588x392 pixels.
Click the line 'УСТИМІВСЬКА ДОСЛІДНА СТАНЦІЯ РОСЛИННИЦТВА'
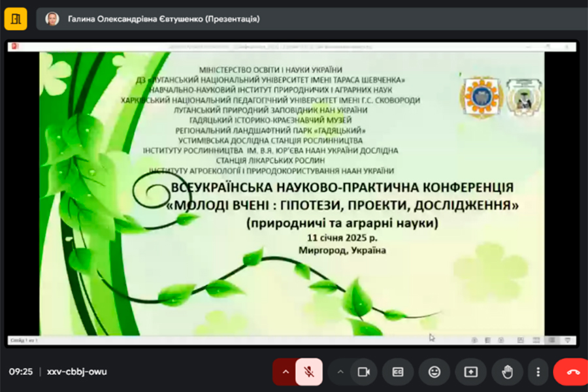(x=270, y=140)
